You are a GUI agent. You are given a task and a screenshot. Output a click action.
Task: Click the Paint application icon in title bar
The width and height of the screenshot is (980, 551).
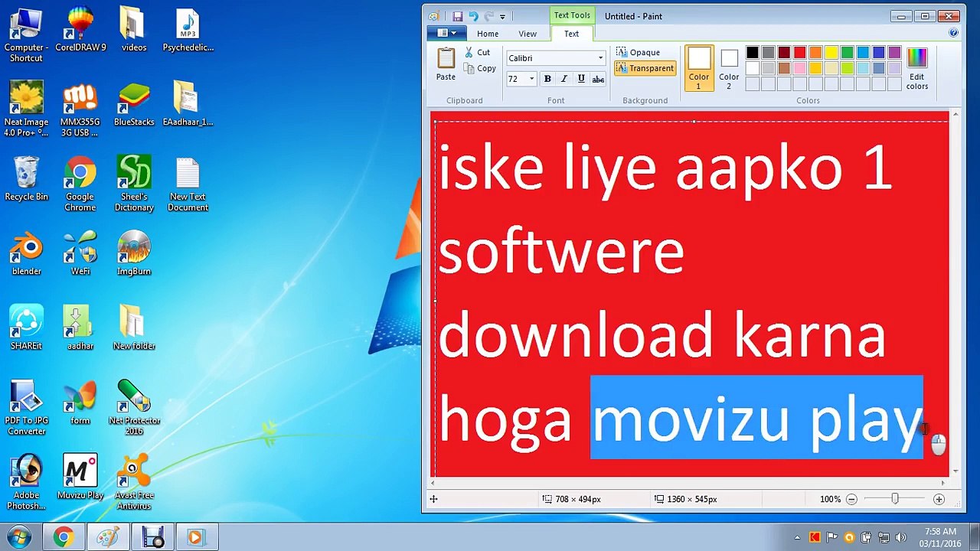pyautogui.click(x=434, y=16)
